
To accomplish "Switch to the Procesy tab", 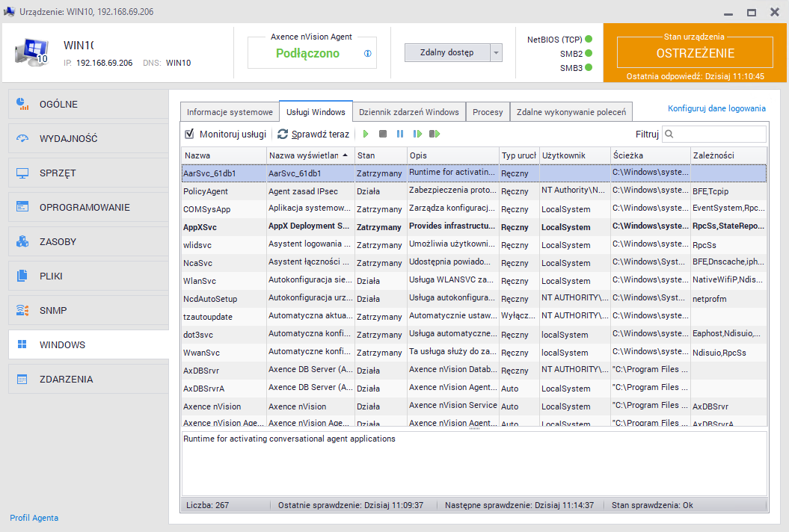I will pos(488,112).
